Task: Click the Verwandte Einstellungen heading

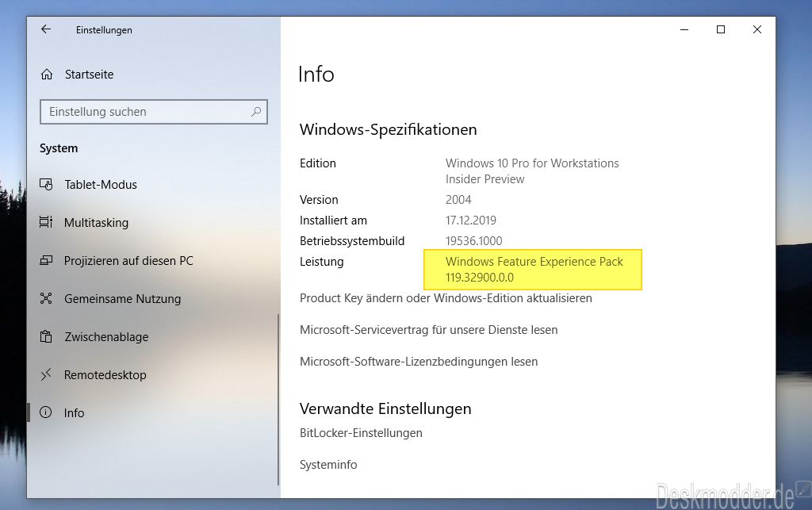Action: tap(386, 408)
